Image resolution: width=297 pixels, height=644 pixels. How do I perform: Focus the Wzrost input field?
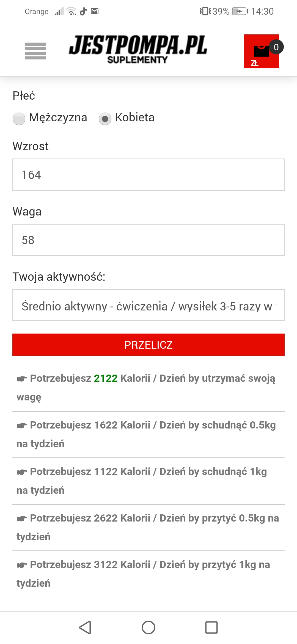coord(148,175)
